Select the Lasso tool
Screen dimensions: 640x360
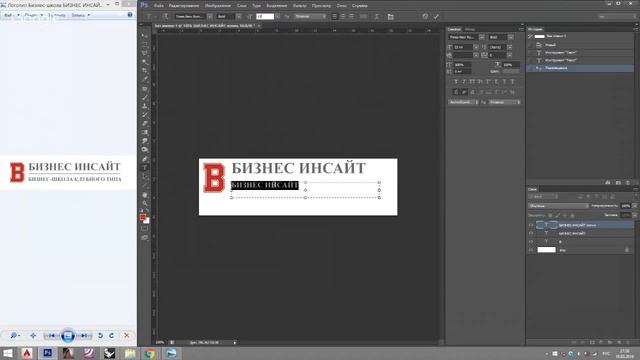tap(144, 53)
